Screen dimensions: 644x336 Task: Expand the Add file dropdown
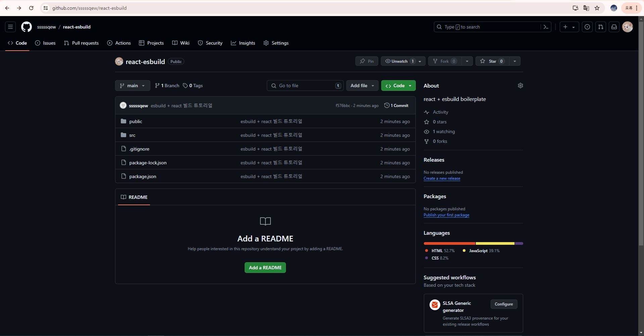(362, 86)
